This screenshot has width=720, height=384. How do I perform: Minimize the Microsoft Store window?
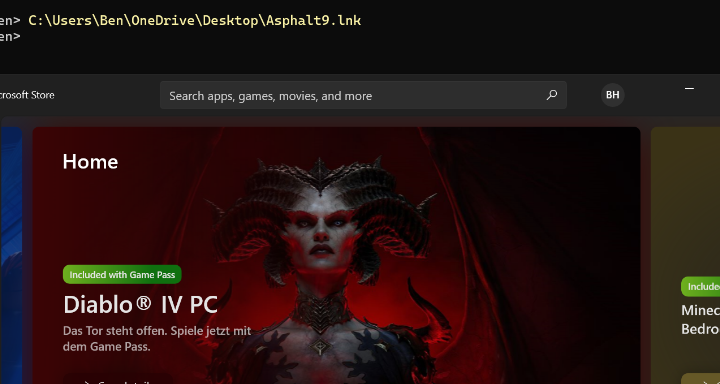click(x=689, y=88)
